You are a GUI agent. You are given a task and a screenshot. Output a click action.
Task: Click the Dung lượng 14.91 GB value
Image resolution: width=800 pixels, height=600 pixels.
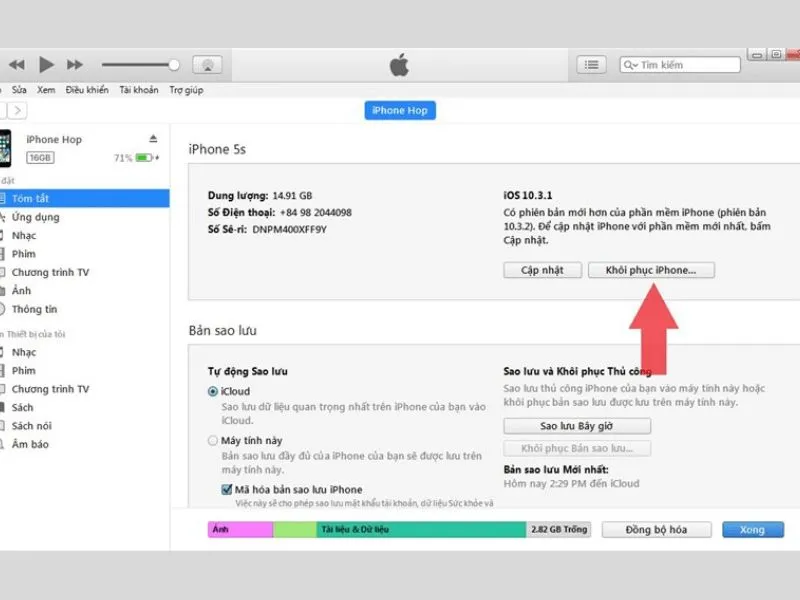[x=292, y=195]
